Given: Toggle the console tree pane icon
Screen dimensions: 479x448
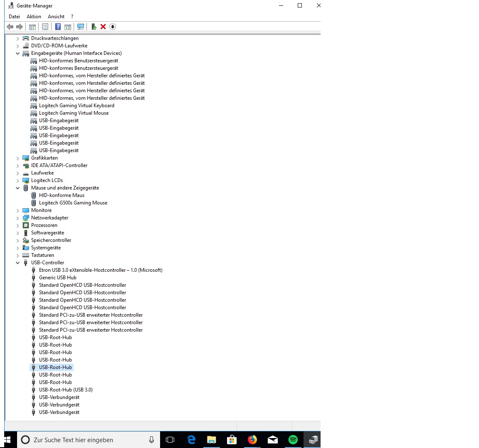Looking at the screenshot, I should point(32,27).
